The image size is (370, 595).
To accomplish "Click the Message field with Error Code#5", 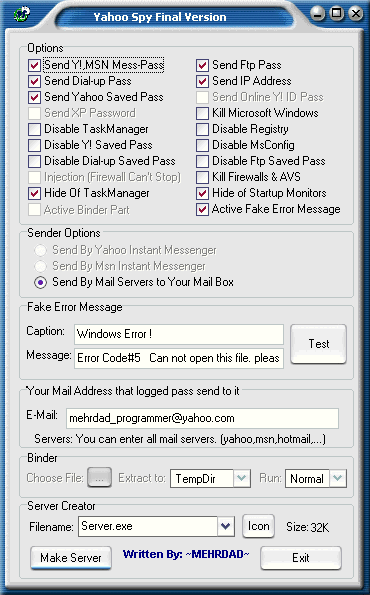I will coord(179,358).
